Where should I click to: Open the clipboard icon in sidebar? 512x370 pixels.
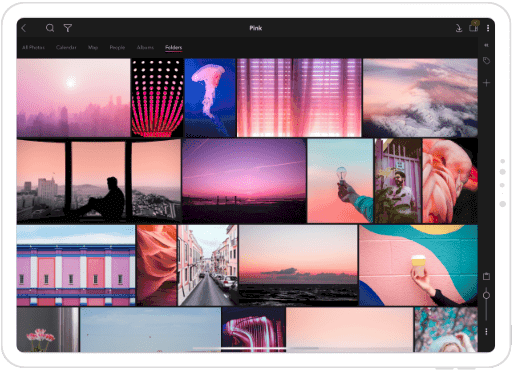click(x=486, y=276)
